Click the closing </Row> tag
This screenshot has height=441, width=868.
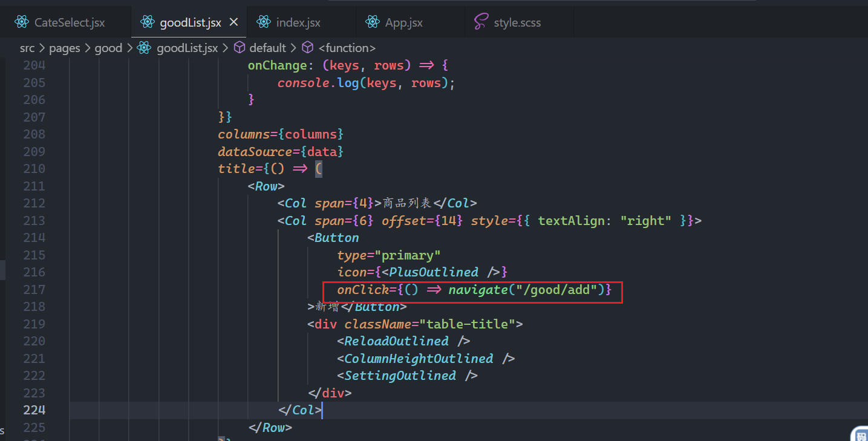coord(270,428)
